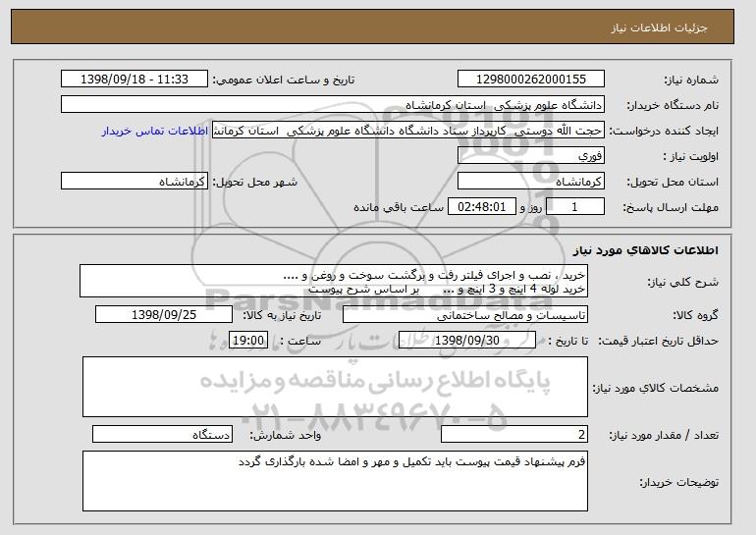This screenshot has width=756, height=535.
Task: Click the delivery province field کرمانشاه
Action: pos(531,182)
